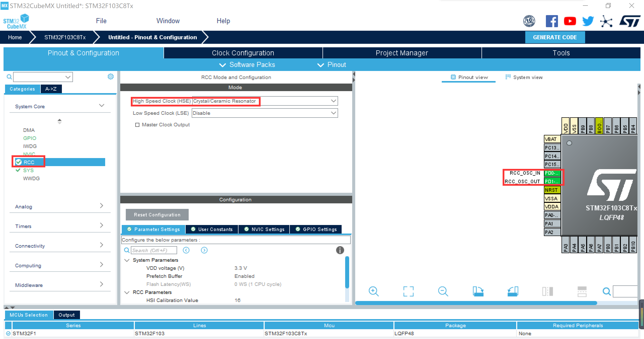Expand the High Speed Clock HSE dropdown
This screenshot has width=644, height=339.
[334, 101]
